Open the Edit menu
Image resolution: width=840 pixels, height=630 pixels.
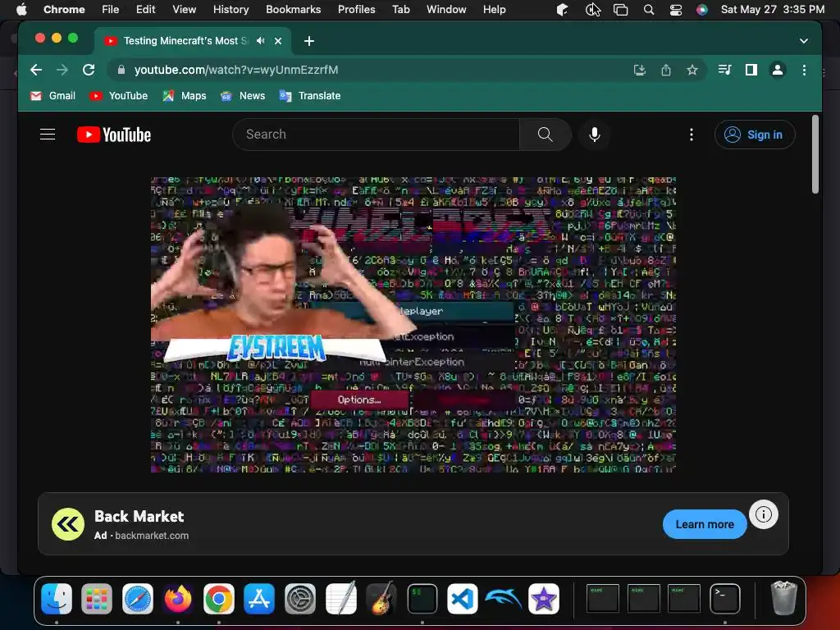(145, 10)
